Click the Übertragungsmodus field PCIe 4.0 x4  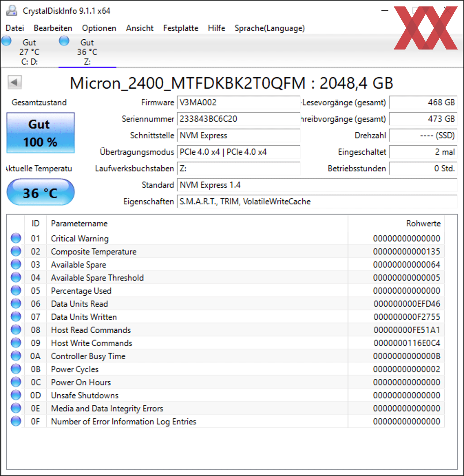click(239, 152)
